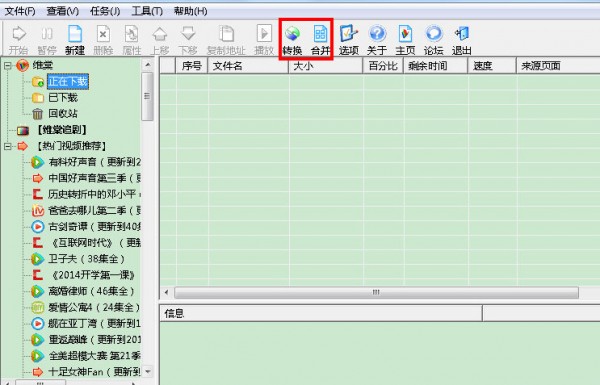Open 古剑奇谭 video entry
Viewport: 600px width, 385px height.
pyautogui.click(x=95, y=227)
